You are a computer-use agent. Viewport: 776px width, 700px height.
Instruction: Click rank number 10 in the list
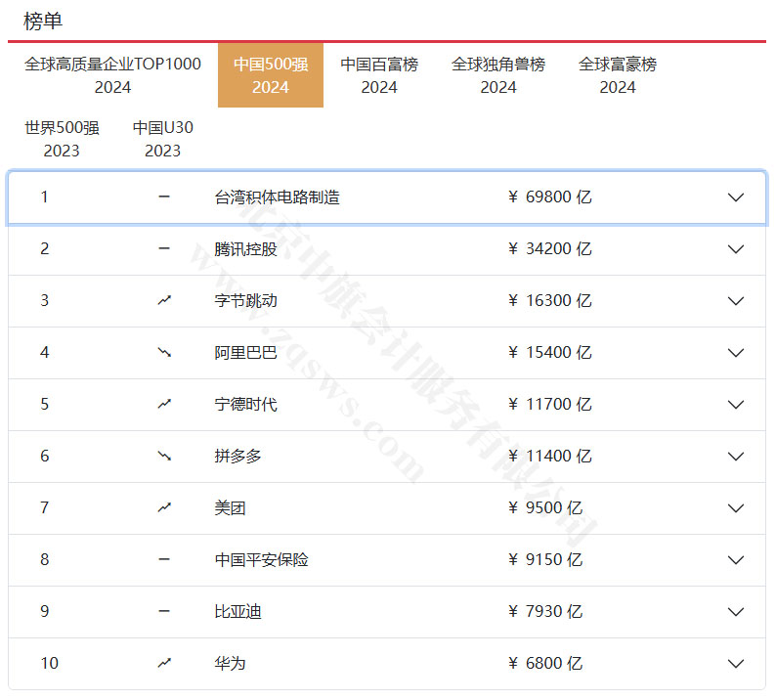point(50,663)
